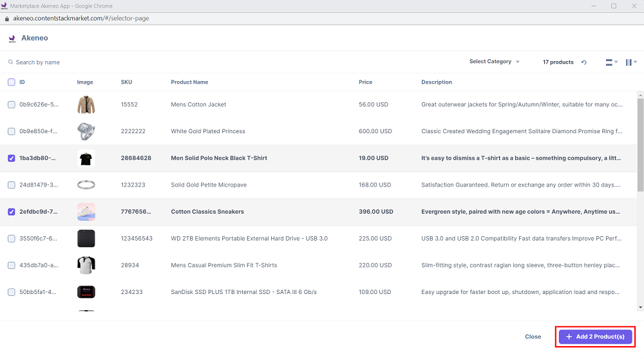Click the SKU column header
Viewport: 644px width, 359px height.
pos(126,82)
